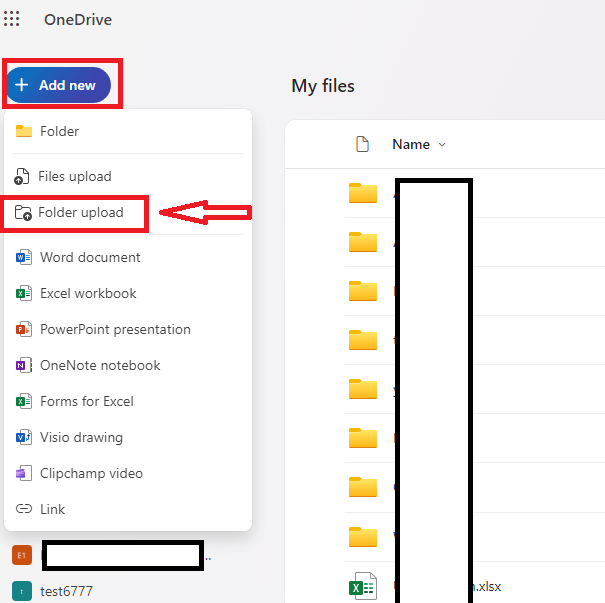Viewport: 605px width, 603px height.
Task: Click the Folder upload icon
Action: (x=23, y=213)
